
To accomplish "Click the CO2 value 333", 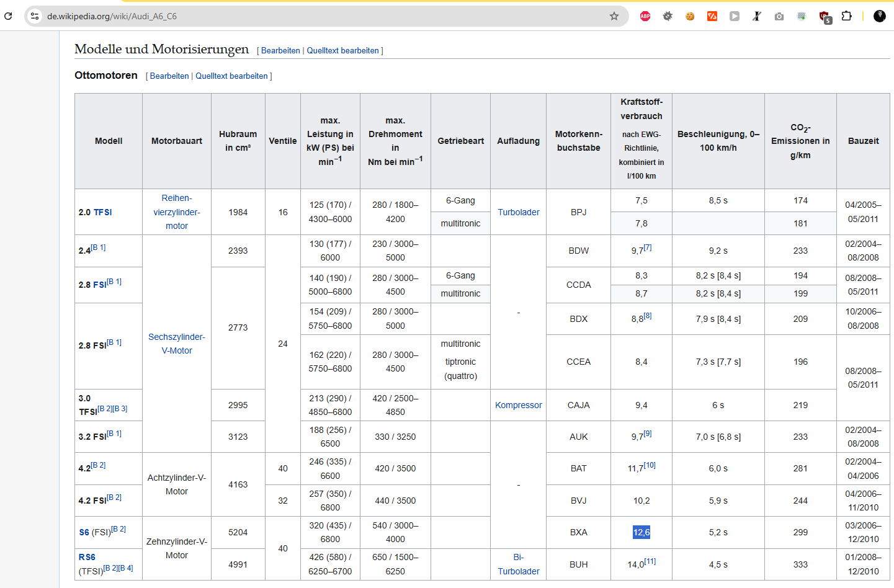I will pos(800,564).
